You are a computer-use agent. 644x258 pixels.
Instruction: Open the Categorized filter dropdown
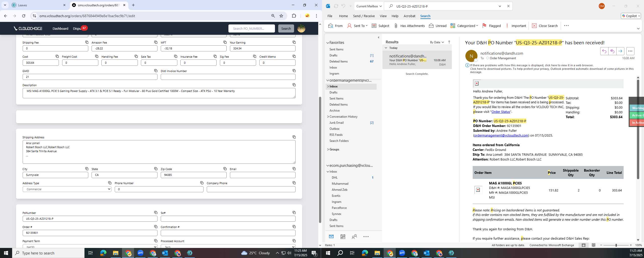464,26
